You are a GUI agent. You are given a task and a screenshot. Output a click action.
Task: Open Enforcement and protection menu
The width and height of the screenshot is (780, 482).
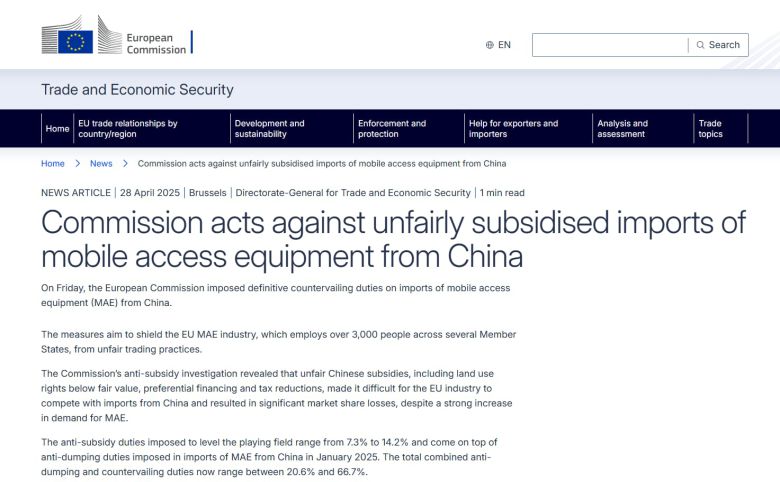click(392, 129)
